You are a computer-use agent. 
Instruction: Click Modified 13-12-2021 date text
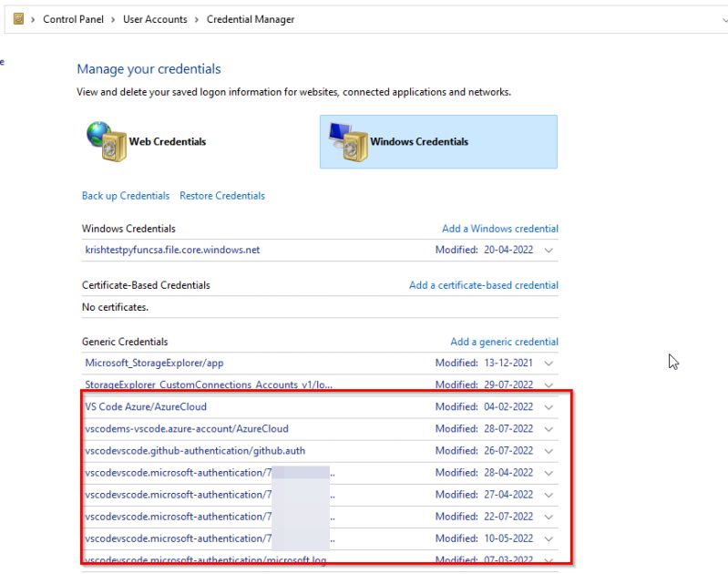click(x=484, y=363)
